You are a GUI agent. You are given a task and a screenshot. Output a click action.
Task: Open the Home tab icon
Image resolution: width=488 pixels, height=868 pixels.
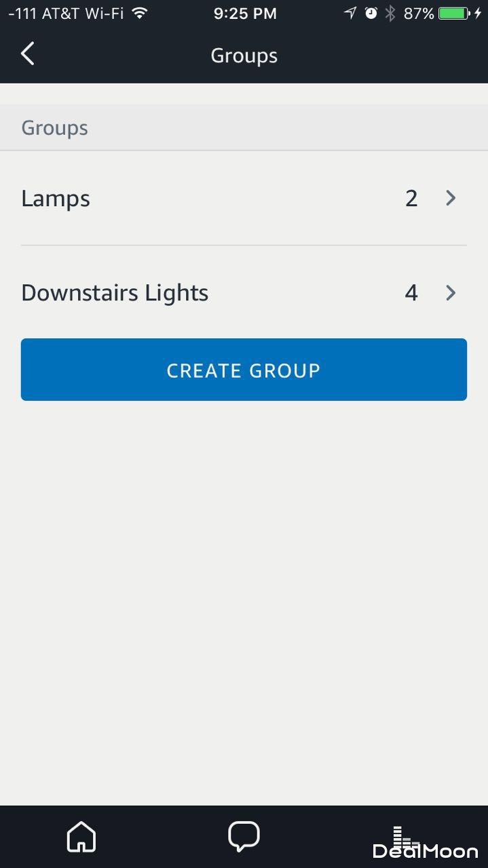[81, 837]
